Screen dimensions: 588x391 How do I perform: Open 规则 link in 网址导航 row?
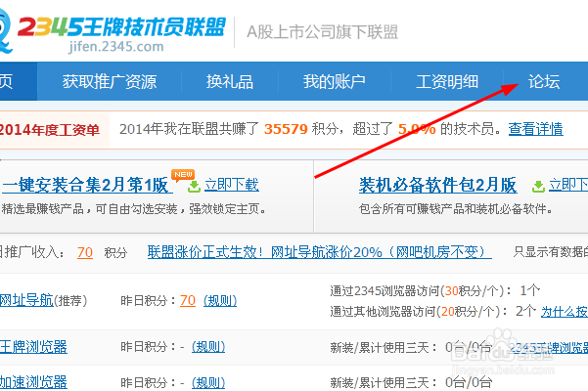(x=220, y=300)
